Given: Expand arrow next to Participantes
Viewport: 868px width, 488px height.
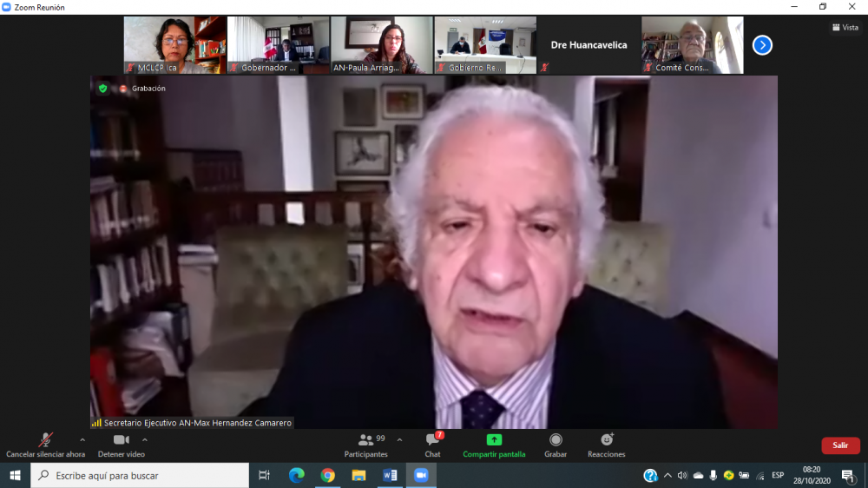Looking at the screenshot, I should click(x=399, y=439).
